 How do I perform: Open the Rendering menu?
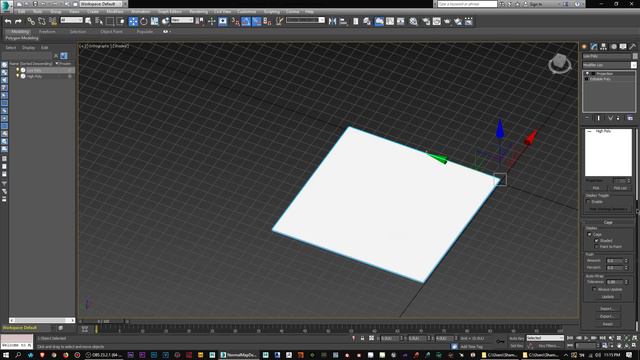tap(198, 12)
